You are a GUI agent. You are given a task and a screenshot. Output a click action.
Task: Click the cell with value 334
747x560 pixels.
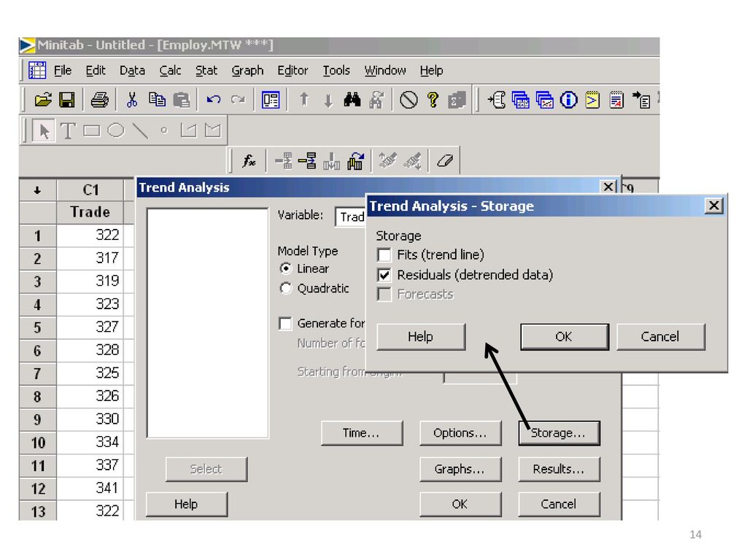90,443
